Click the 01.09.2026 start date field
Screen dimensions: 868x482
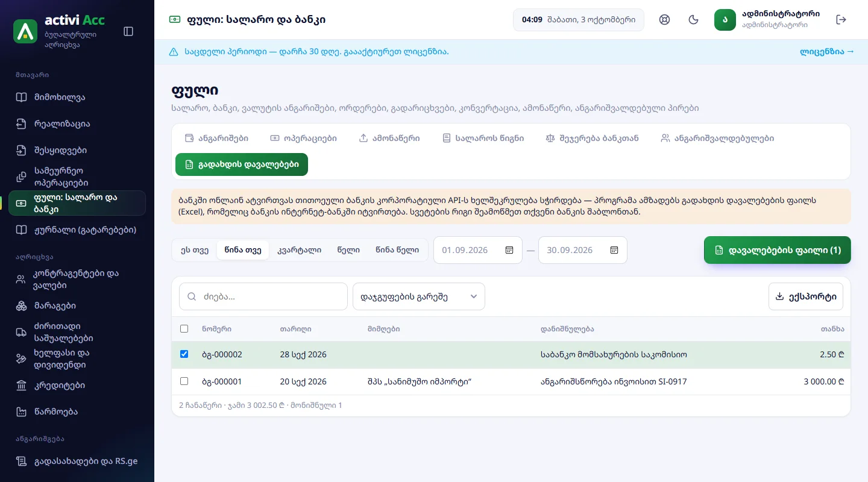point(478,250)
